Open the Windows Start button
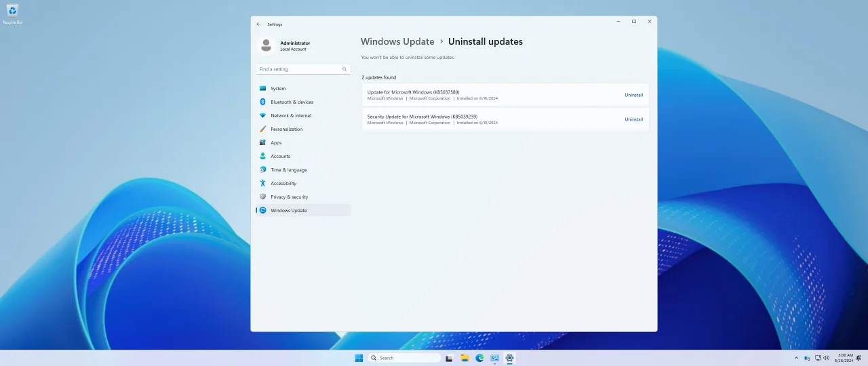This screenshot has height=366, width=868. pos(359,358)
